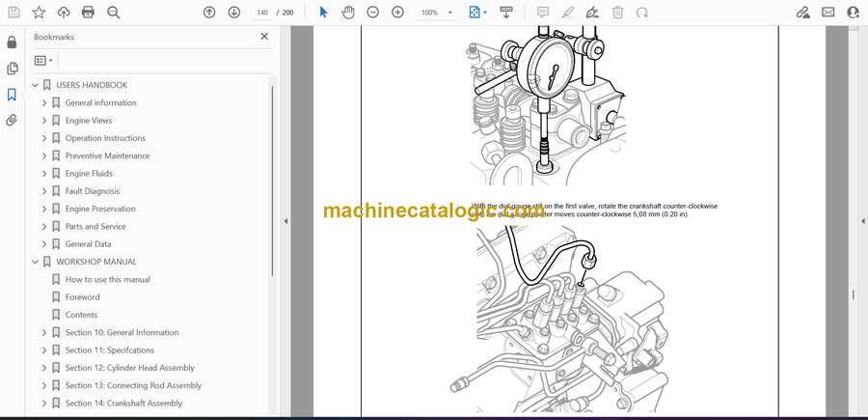Screen dimensions: 868x420
Task: Open the Fault Diagnosis bookmark
Action: coord(93,191)
